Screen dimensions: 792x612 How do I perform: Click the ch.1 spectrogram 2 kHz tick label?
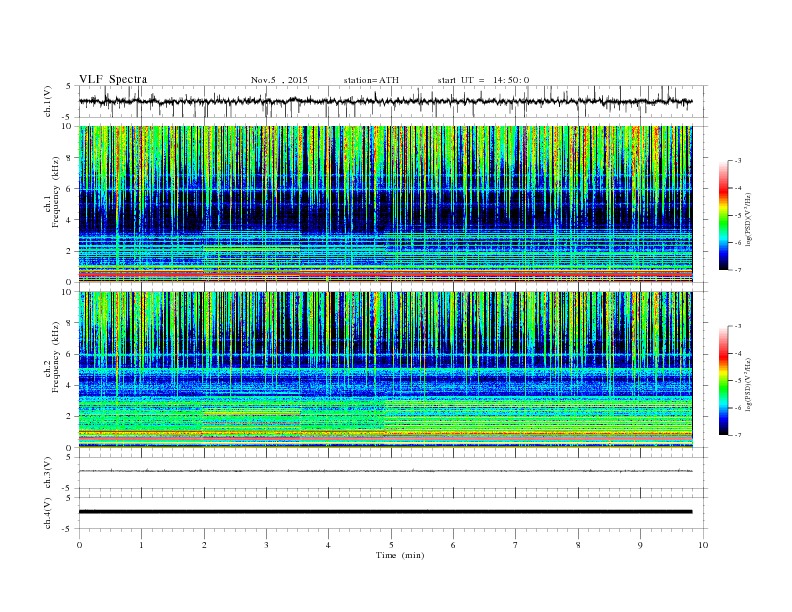69,251
